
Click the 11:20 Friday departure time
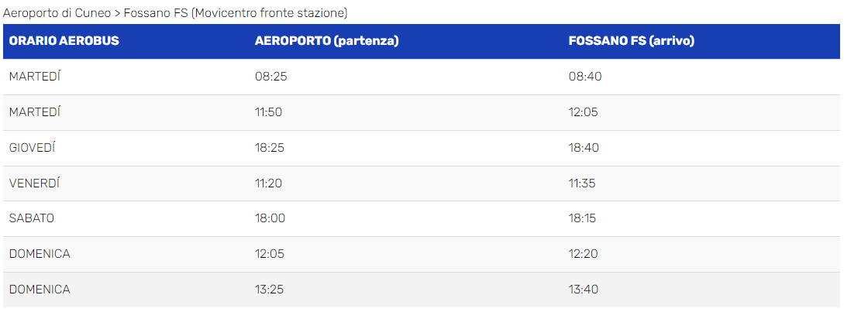(x=269, y=184)
